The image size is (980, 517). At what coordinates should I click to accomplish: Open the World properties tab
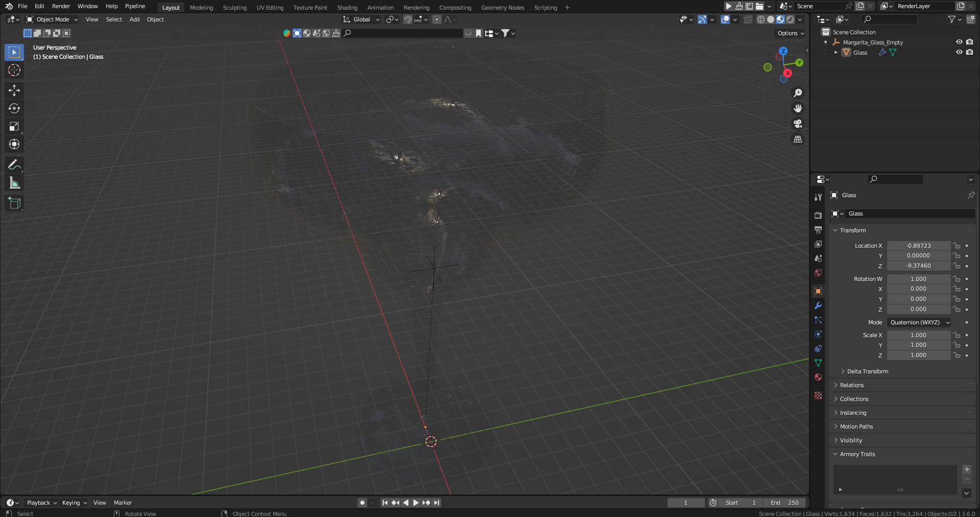818,272
